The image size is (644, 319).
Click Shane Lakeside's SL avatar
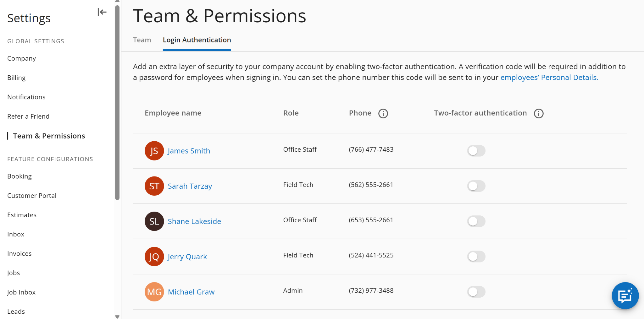154,221
